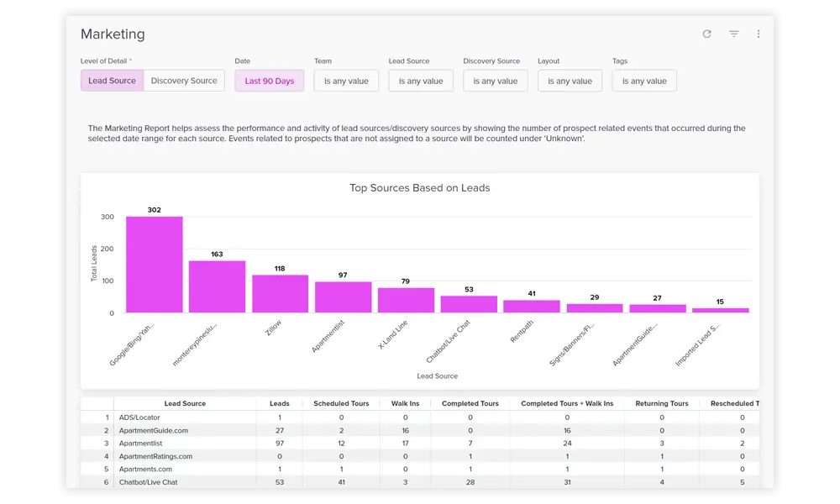Open the three-dot more options menu

[x=758, y=34]
